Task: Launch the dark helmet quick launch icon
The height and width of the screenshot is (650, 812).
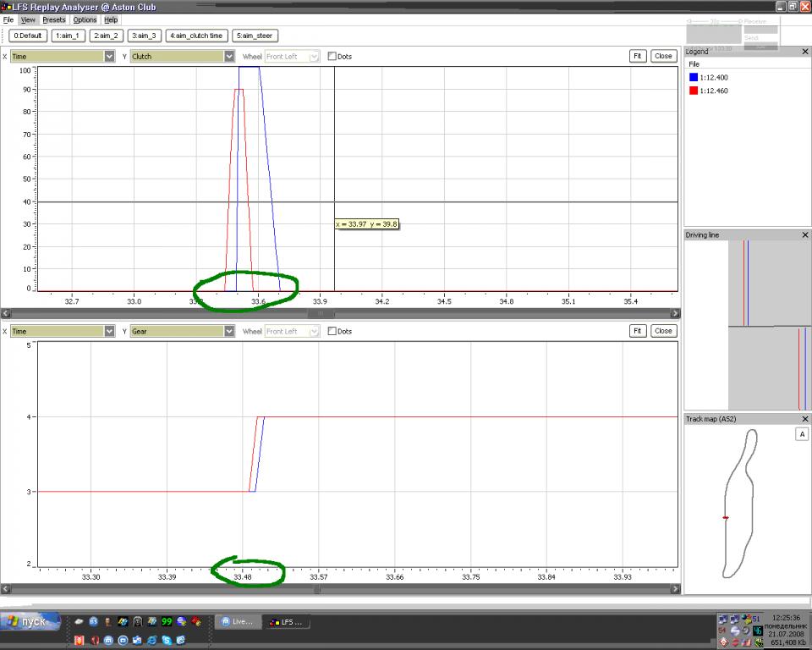Action: (138, 621)
